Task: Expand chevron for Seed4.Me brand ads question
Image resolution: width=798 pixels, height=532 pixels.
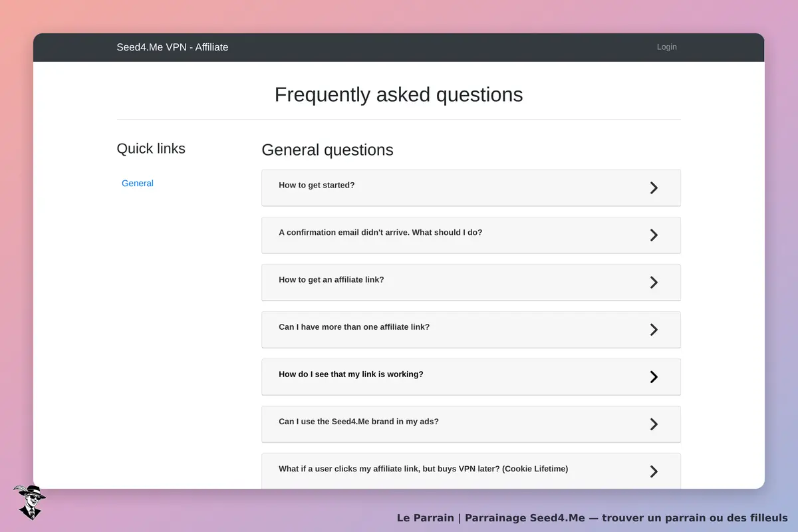Action: [654, 424]
